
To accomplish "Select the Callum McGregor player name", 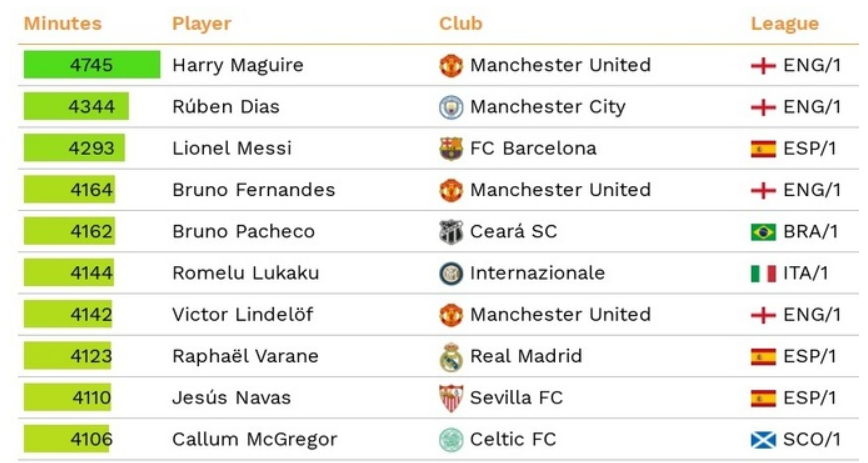I will tap(254, 440).
